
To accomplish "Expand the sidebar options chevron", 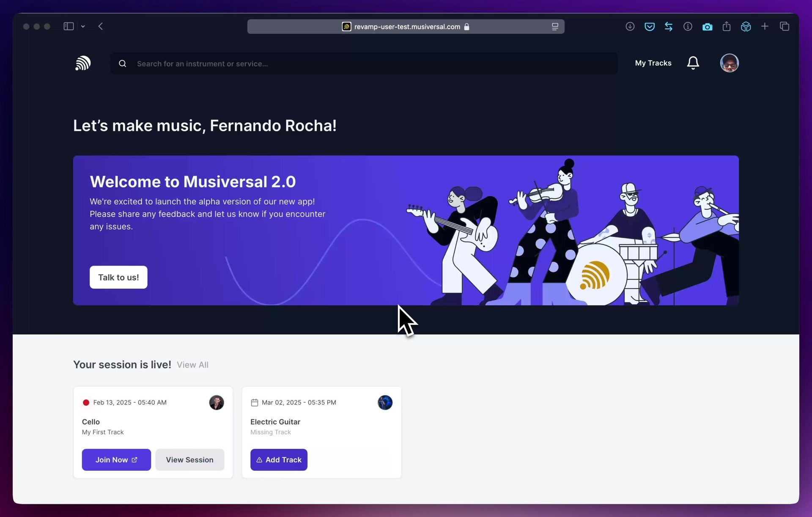I will coord(83,26).
